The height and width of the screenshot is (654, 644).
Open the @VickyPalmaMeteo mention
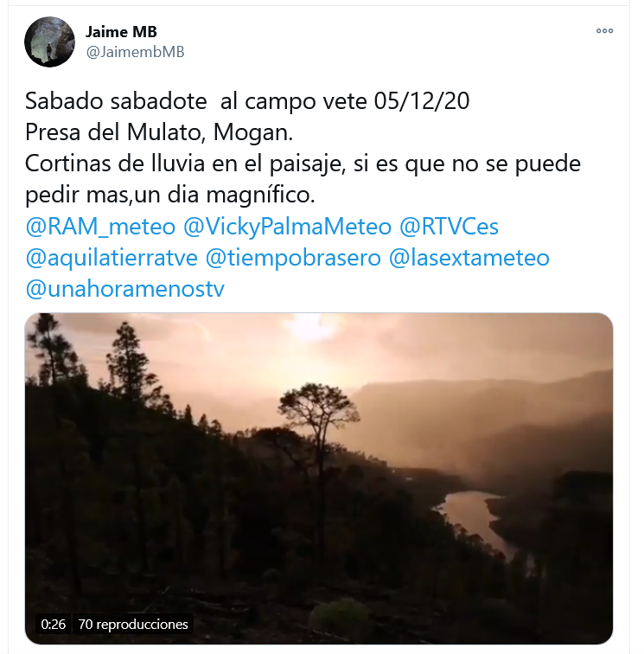pyautogui.click(x=287, y=227)
